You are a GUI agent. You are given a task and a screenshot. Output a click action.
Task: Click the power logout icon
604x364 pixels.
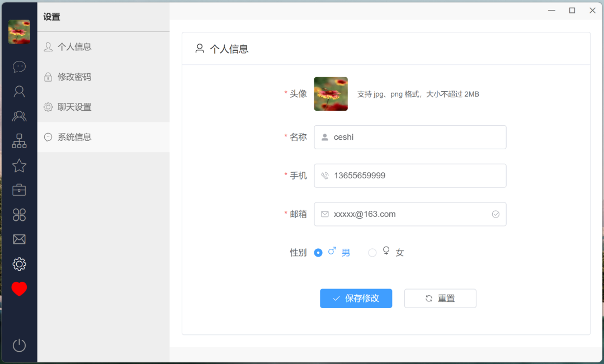[19, 345]
